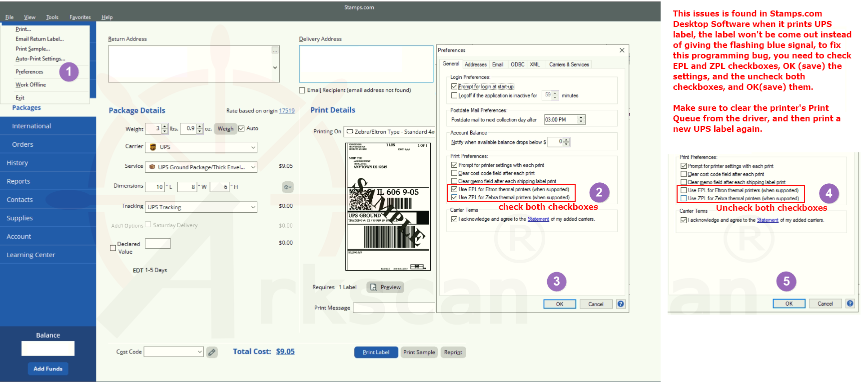Viewport: 868px width, 382px height.
Task: Adjust the lbs weight stepper
Action: pos(165,129)
